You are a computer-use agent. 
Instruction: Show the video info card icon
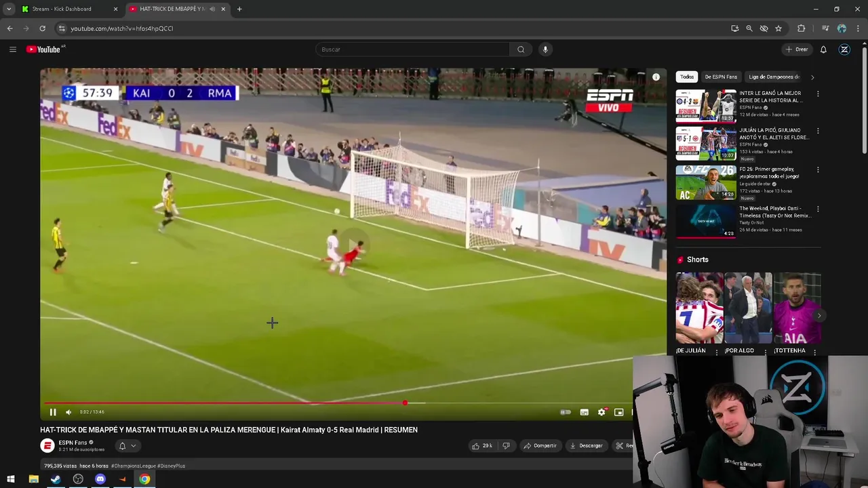[656, 77]
